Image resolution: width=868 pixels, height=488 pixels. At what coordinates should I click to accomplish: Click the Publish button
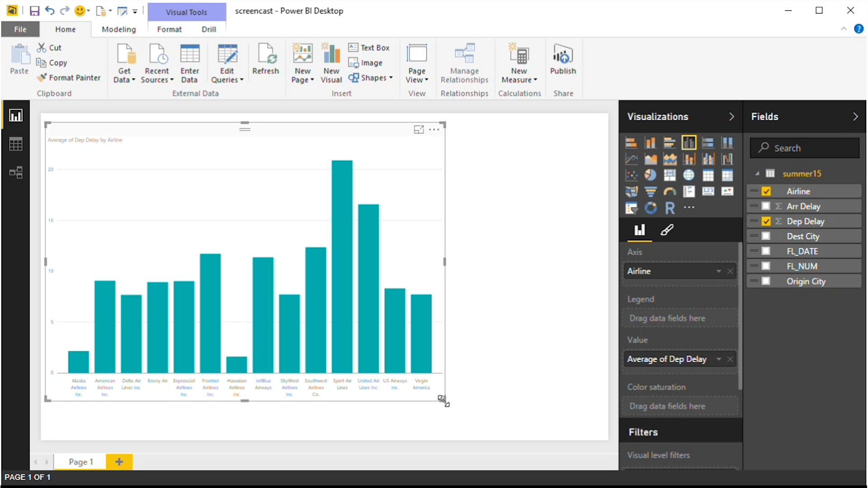563,60
